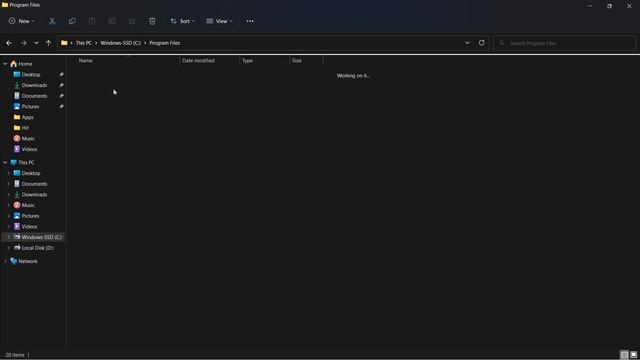
Task: Open Documents under This PC
Action: pos(34,184)
